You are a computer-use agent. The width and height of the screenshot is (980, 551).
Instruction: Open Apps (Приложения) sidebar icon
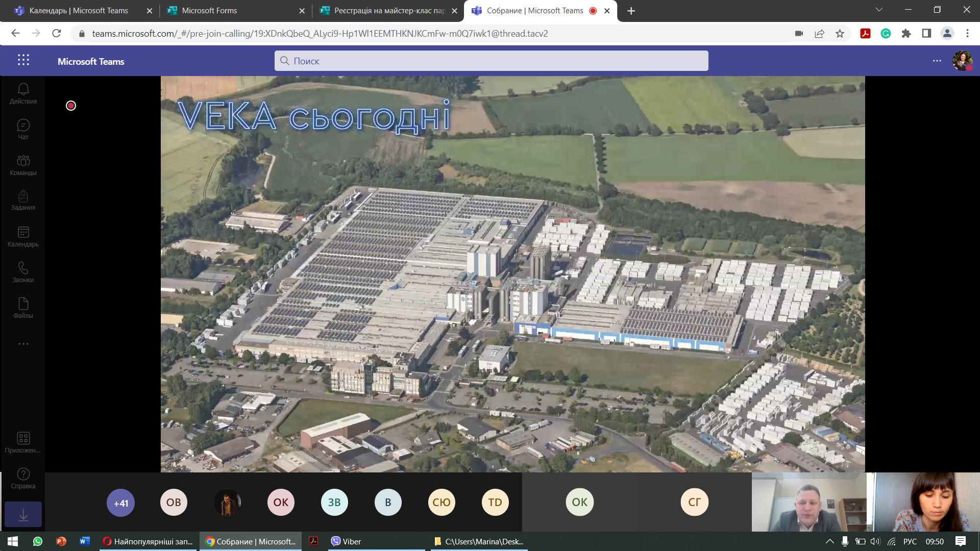click(23, 443)
